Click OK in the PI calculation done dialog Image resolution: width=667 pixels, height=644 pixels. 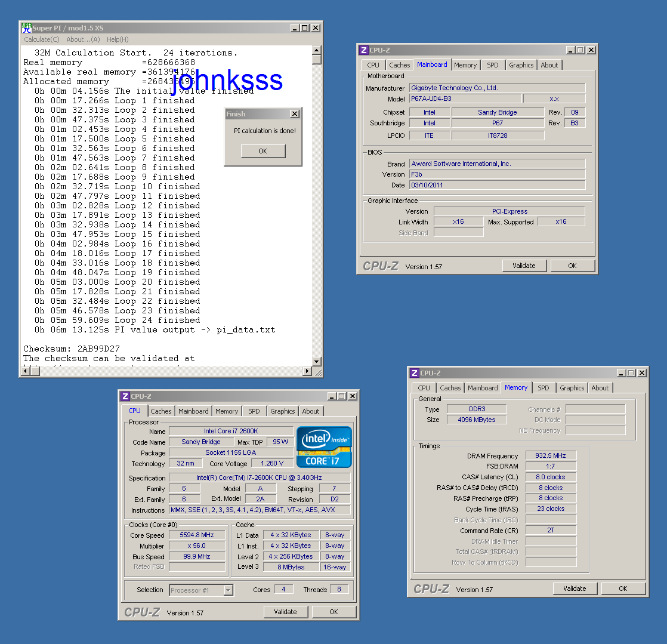click(x=263, y=151)
